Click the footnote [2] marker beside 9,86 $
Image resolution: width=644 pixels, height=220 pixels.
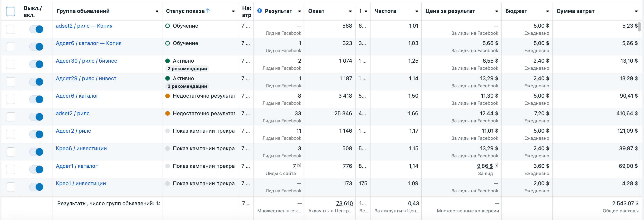(x=496, y=165)
